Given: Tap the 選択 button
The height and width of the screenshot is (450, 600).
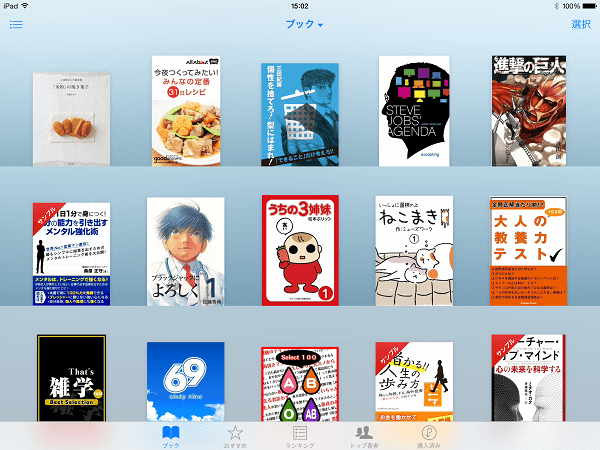Looking at the screenshot, I should click(581, 24).
